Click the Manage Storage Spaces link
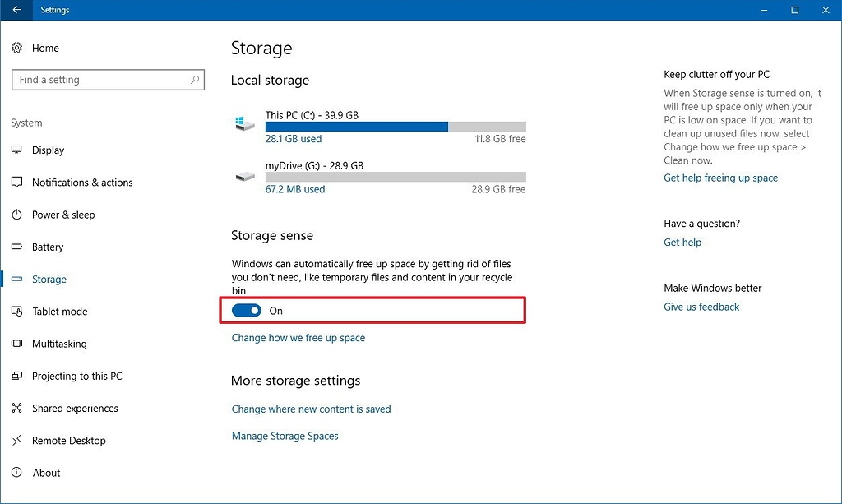 [285, 436]
